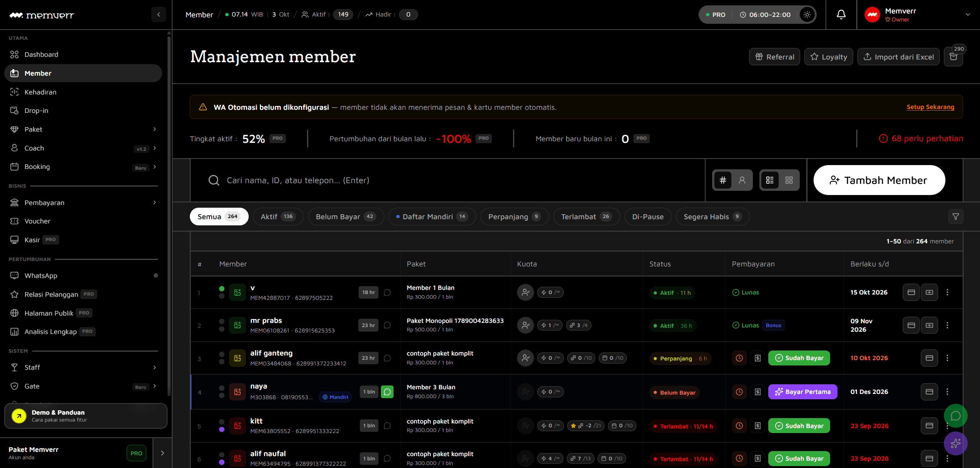The image size is (980, 468).
Task: Click the payment cash icon for row v
Action: (x=929, y=293)
